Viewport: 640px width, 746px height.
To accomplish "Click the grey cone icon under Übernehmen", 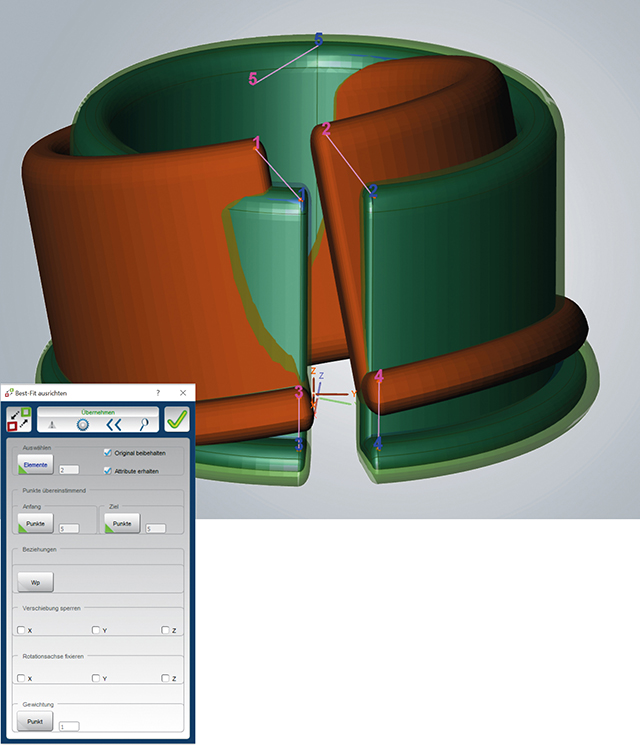I will click(x=52, y=424).
